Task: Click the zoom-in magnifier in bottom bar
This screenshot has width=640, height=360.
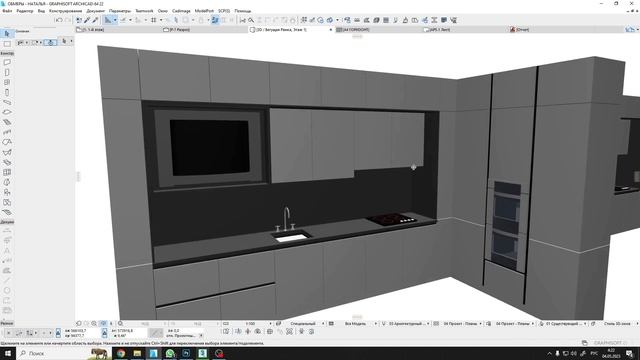Action: [94, 323]
